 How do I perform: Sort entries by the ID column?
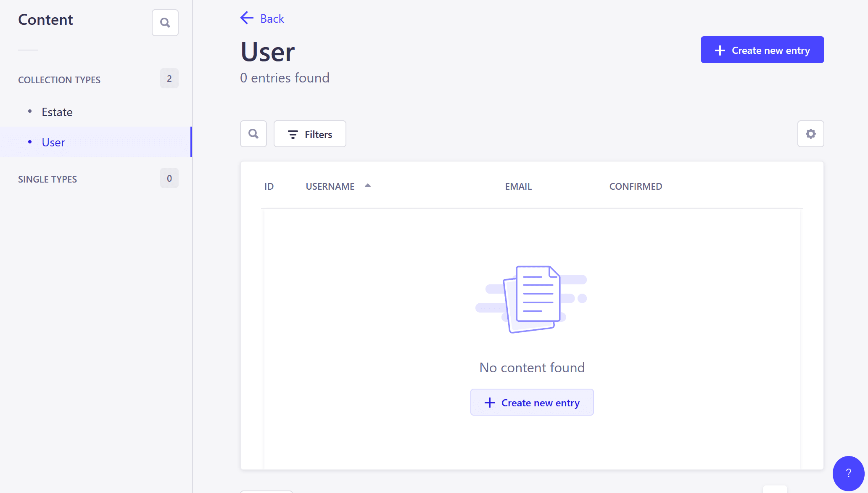click(269, 186)
